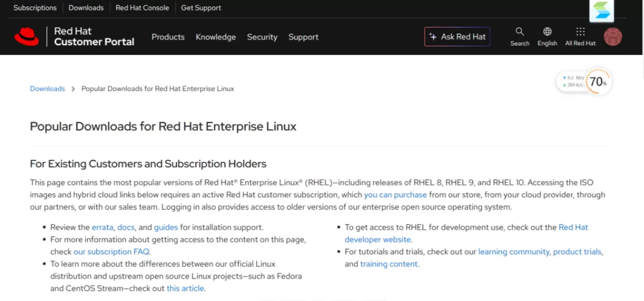Screen dimensions: 644x301
Task: Open the All Red Hat grid menu
Action: pos(580,37)
